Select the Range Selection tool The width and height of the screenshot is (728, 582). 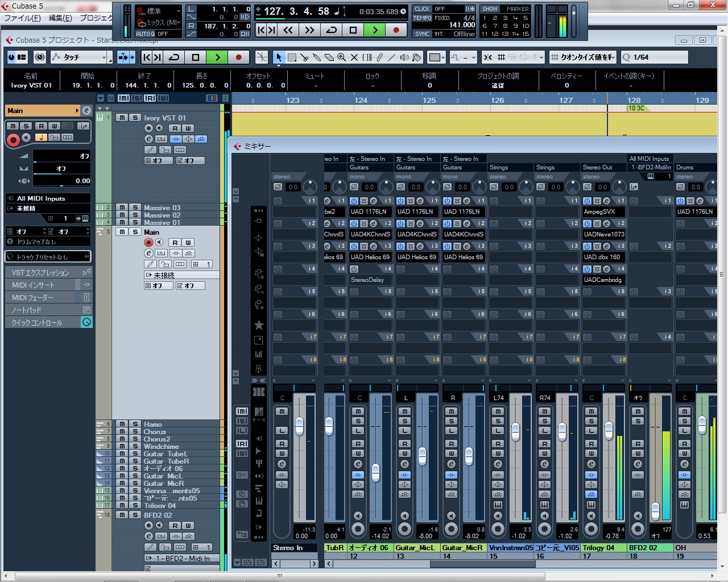pos(292,57)
